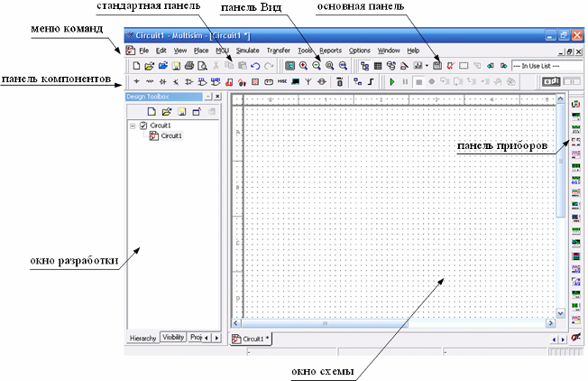Place a Source component from component toolbar
The width and height of the screenshot is (588, 381).
[136, 81]
